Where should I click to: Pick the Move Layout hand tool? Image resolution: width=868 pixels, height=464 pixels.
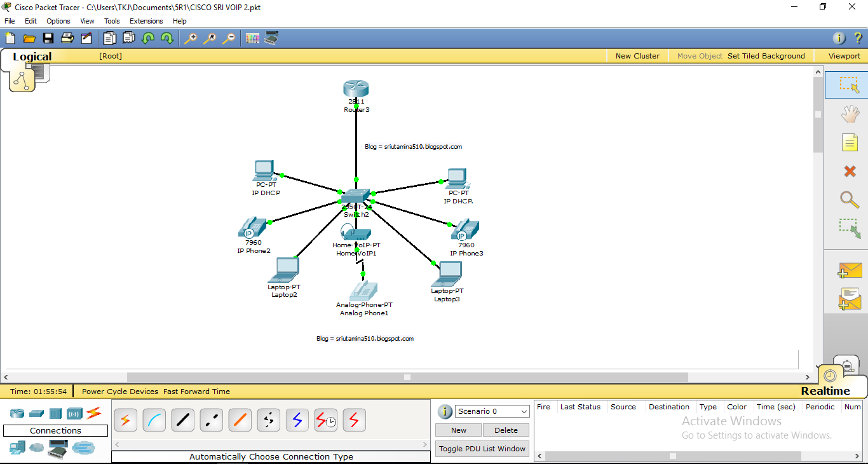tap(850, 114)
